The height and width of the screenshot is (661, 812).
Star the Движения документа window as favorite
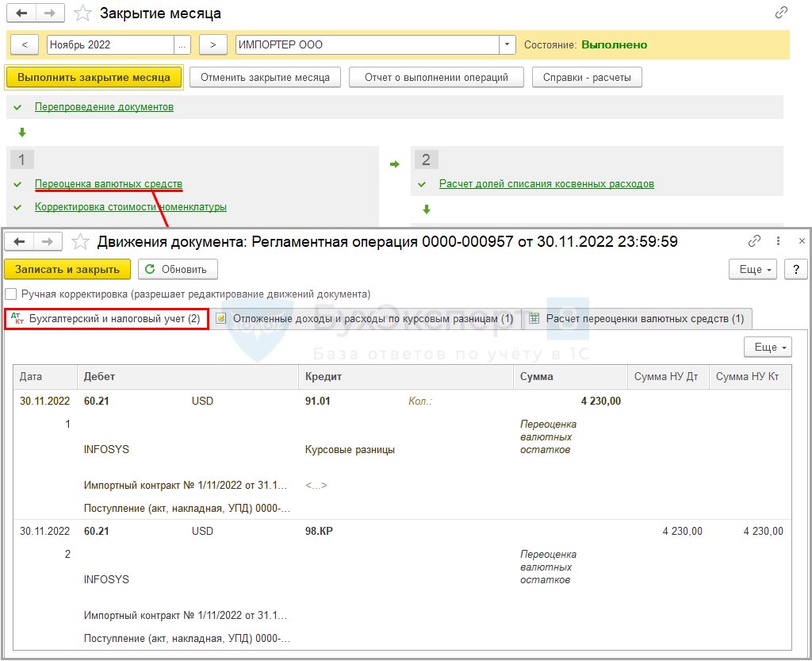pos(79,242)
